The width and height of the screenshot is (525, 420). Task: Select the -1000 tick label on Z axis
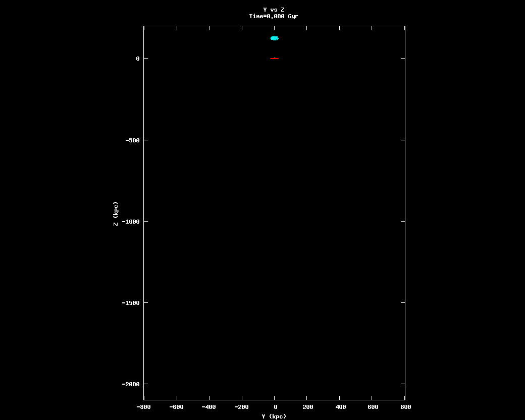pos(131,222)
